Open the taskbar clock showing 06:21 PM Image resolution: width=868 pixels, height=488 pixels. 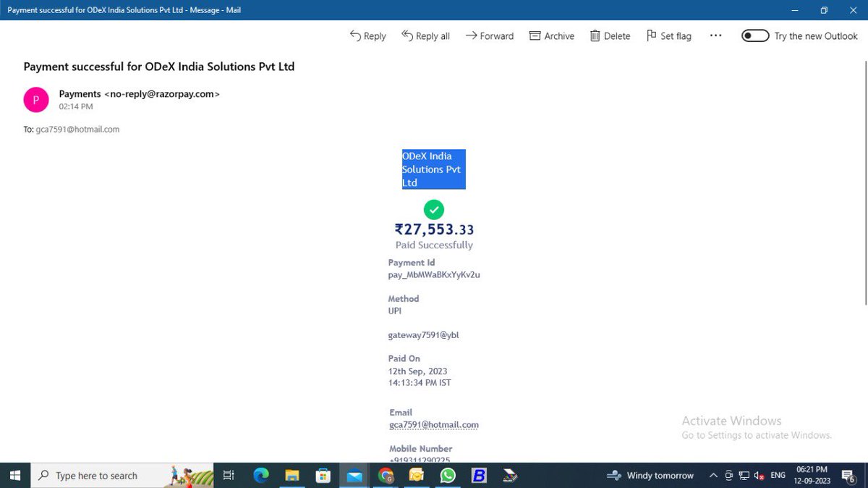coord(813,476)
